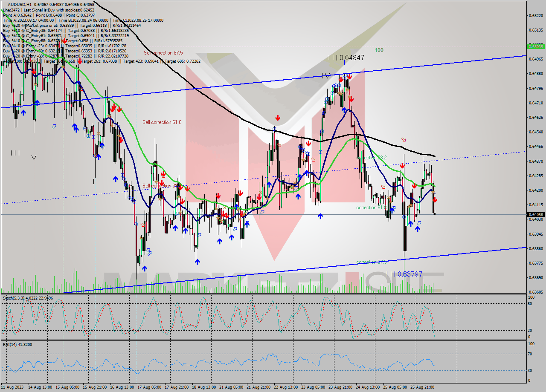Image resolution: width=546 pixels, height=392 pixels.
Task: Click the 'Entry -23' target 0.65035 row
Action: tap(64, 46)
